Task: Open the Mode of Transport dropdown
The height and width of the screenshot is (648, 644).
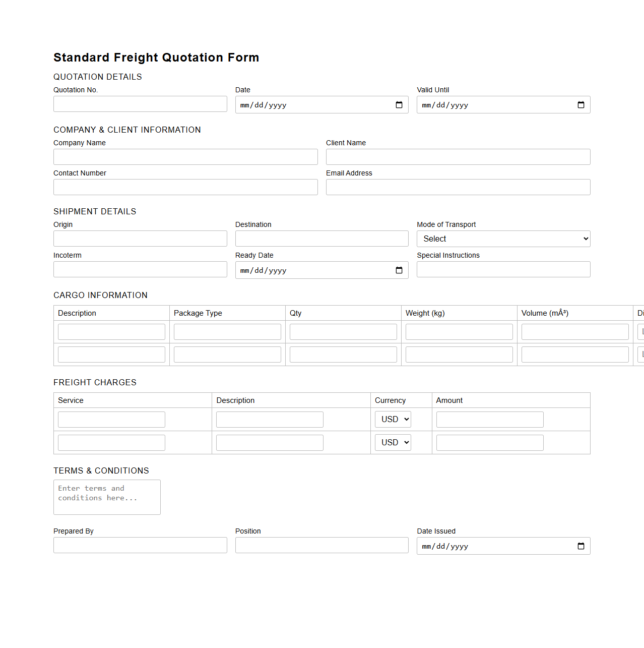Action: 503,239
